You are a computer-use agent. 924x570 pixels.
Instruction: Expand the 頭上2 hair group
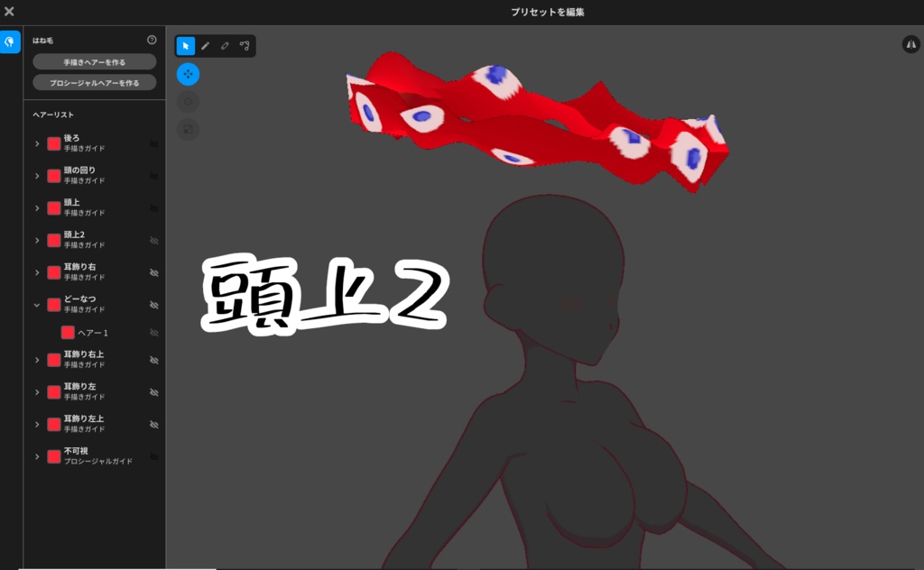point(36,241)
